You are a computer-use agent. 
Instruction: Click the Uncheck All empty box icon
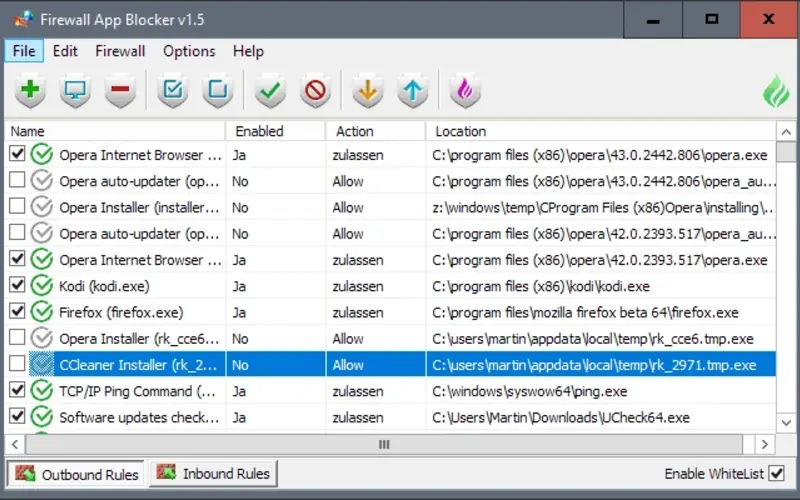point(218,90)
